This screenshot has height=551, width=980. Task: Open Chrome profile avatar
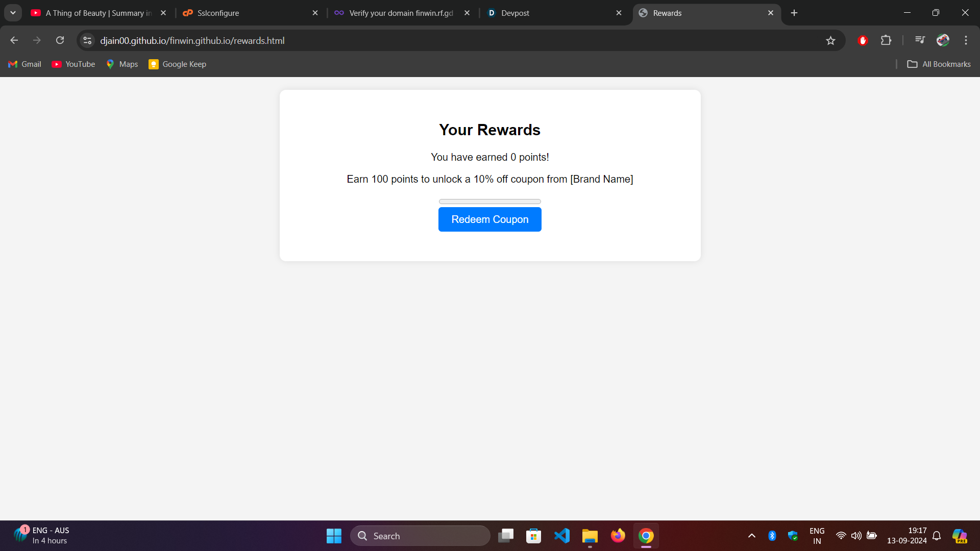coord(943,40)
